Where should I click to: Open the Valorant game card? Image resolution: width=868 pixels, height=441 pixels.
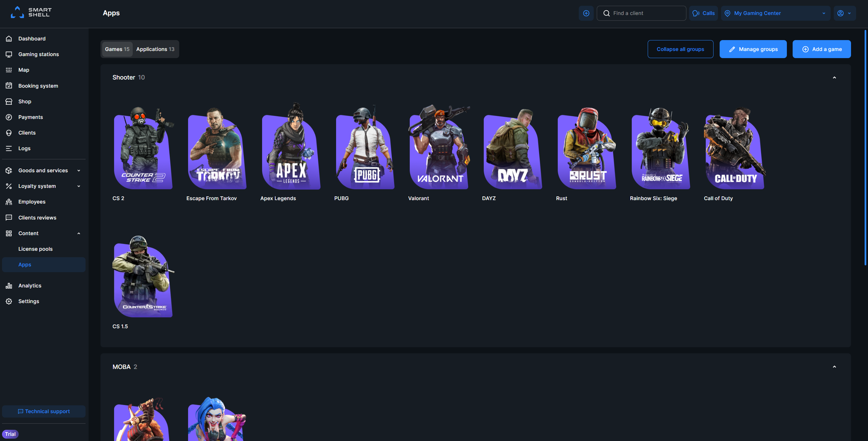(x=439, y=152)
